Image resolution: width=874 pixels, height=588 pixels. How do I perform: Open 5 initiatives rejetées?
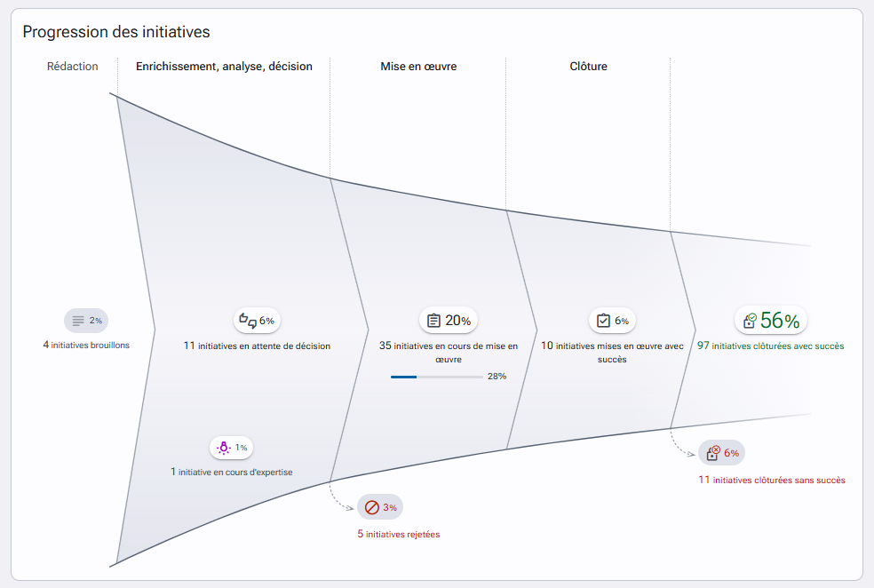pos(399,534)
